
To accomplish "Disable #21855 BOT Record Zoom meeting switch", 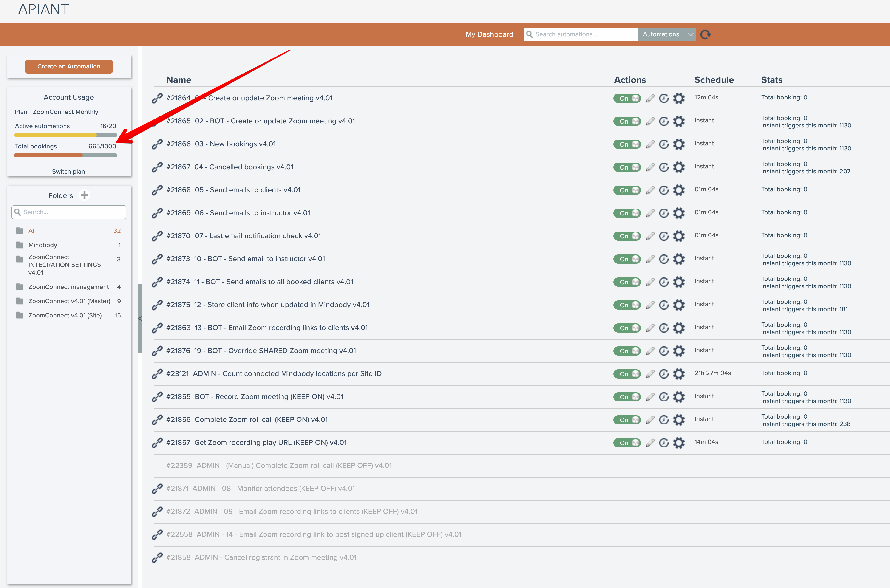I will pyautogui.click(x=627, y=397).
